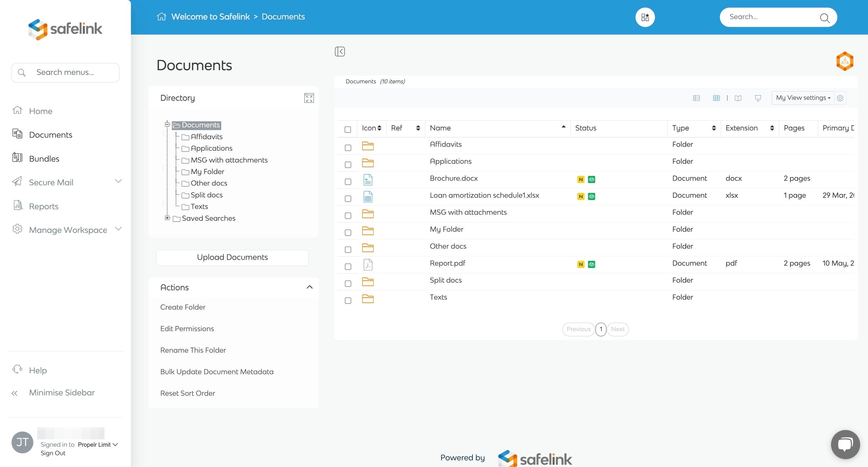Screen dimensions: 868x467
Task: Expand the Saved Searches tree node
Action: point(167,218)
